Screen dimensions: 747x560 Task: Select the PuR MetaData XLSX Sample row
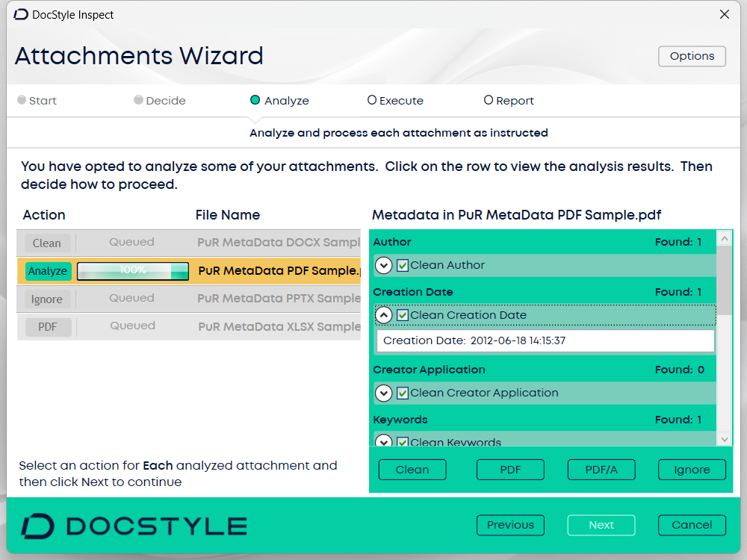point(189,327)
